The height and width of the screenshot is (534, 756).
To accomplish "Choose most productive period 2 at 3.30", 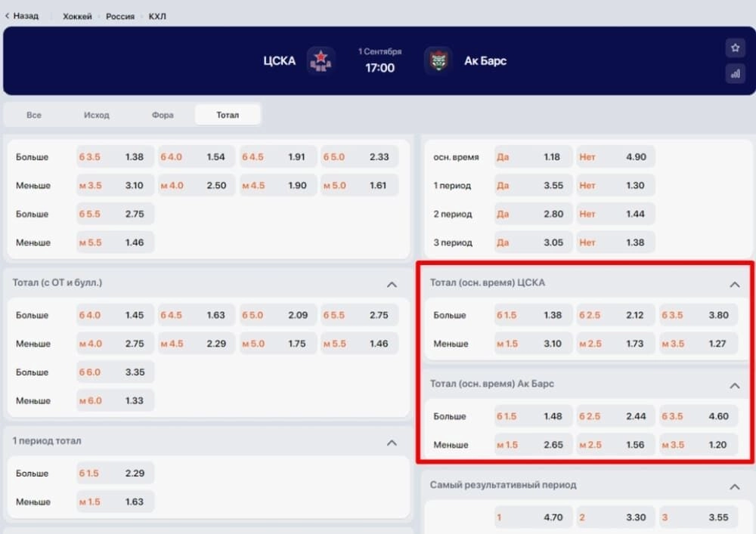I will 613,517.
